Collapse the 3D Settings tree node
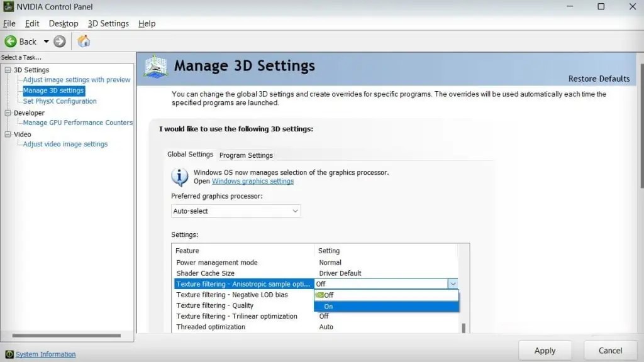The image size is (644, 362). 8,70
